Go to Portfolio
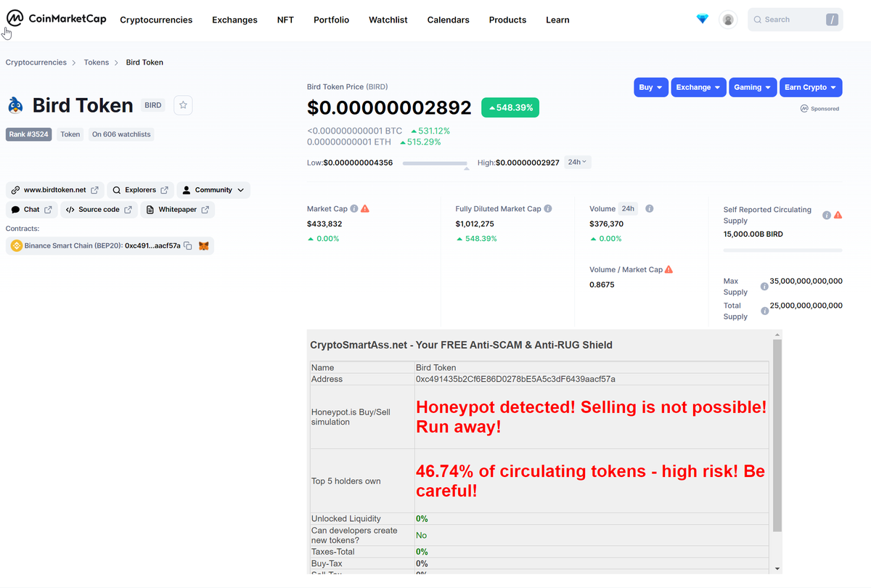 (x=331, y=20)
